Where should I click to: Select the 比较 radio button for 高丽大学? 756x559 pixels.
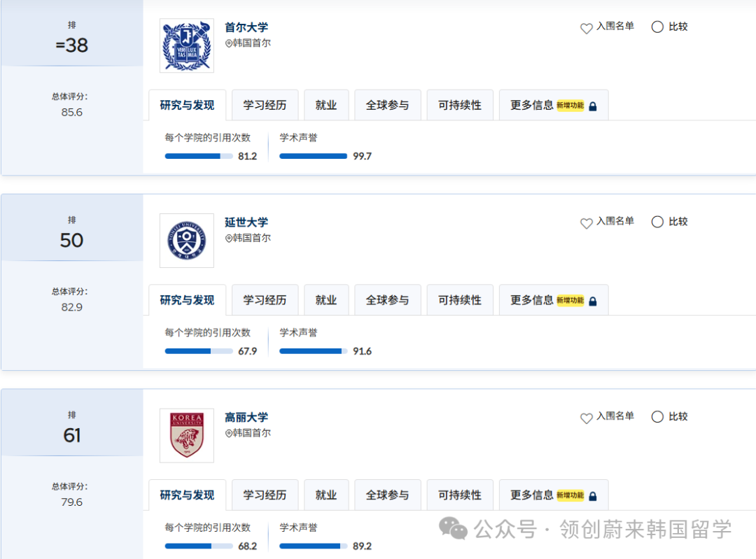click(x=657, y=417)
